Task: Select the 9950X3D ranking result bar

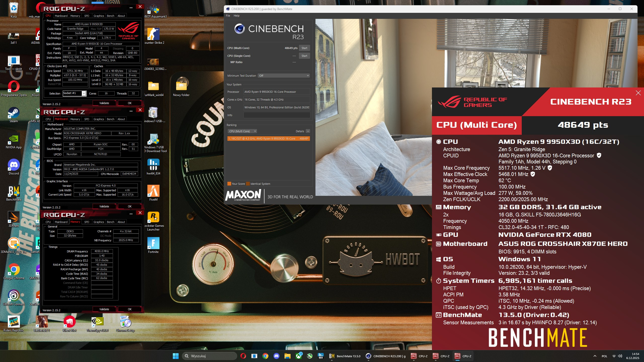Action: [x=268, y=139]
